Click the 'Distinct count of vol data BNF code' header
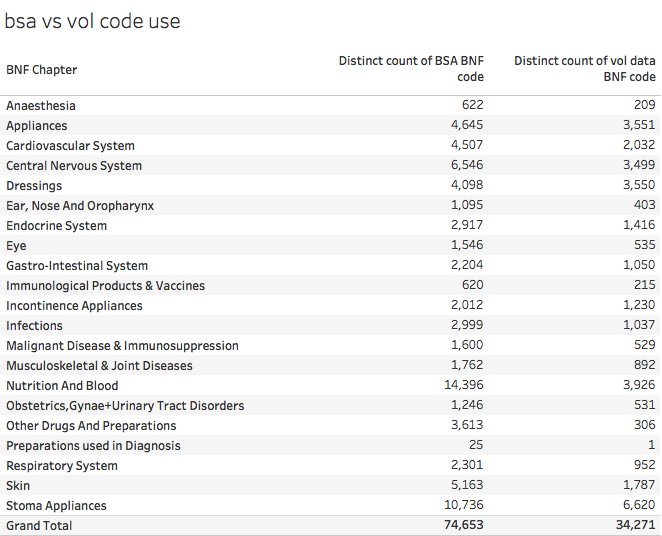Screen dimensions: 662x536 click(585, 69)
